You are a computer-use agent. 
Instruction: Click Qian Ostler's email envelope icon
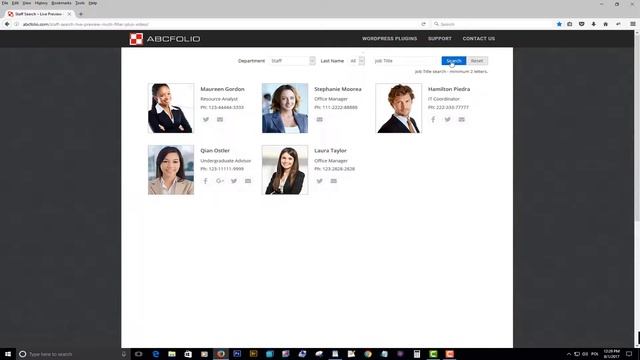pyautogui.click(x=248, y=181)
